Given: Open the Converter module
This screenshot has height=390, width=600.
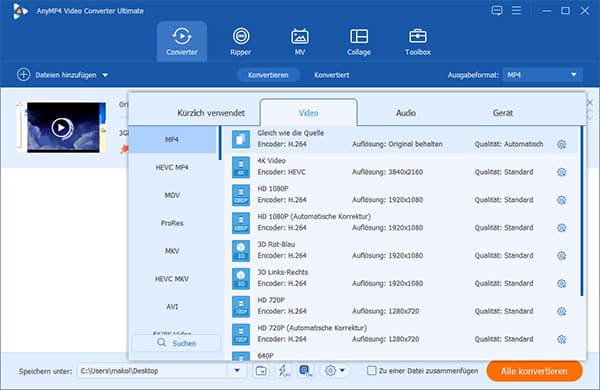Looking at the screenshot, I should click(182, 41).
